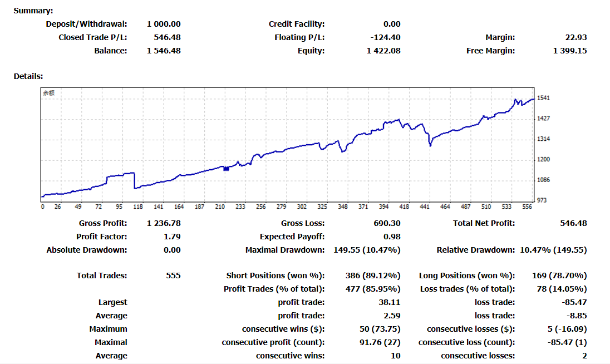Select the Floating P/L value -124.40

pyautogui.click(x=386, y=37)
